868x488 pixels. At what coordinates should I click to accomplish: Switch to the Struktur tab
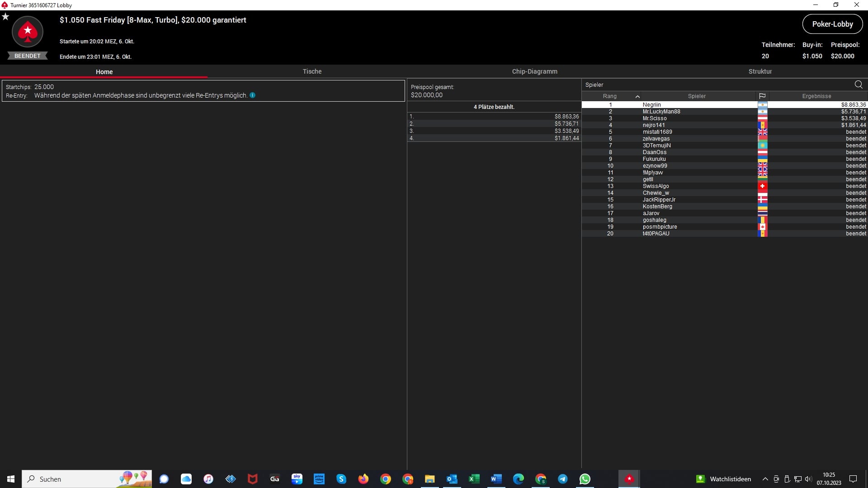[760, 71]
